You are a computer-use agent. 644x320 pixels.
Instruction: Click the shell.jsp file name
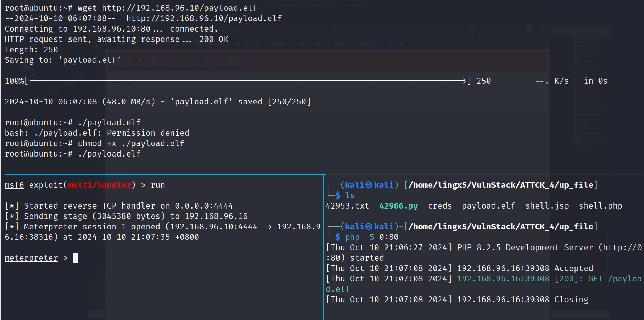click(x=547, y=206)
